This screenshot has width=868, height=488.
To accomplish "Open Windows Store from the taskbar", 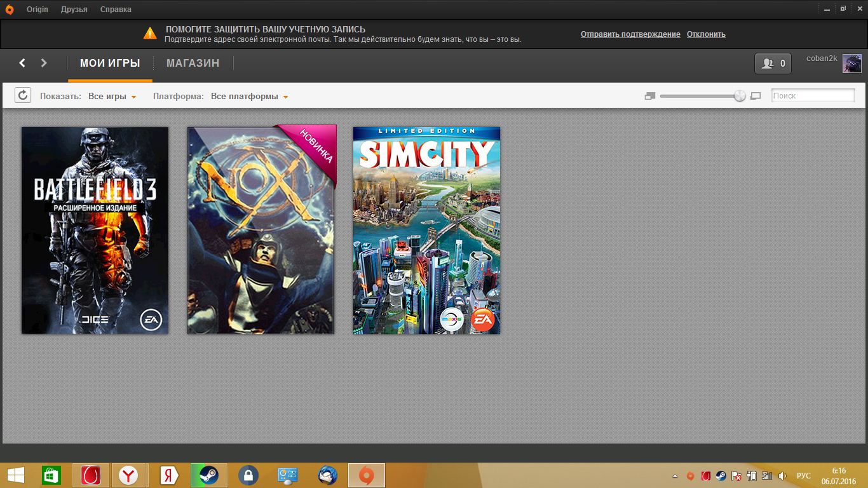I will pyautogui.click(x=51, y=475).
